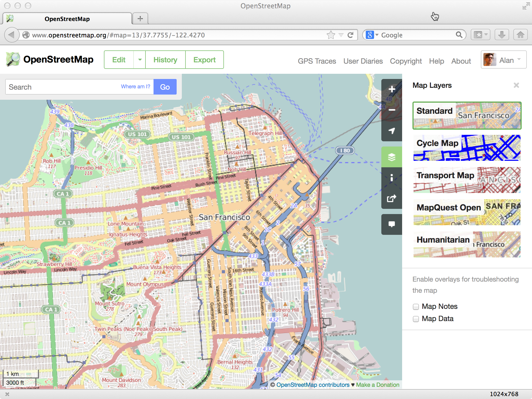Viewport: 532px width, 399px height.
Task: Open the Edit dropdown arrow
Action: click(x=140, y=60)
